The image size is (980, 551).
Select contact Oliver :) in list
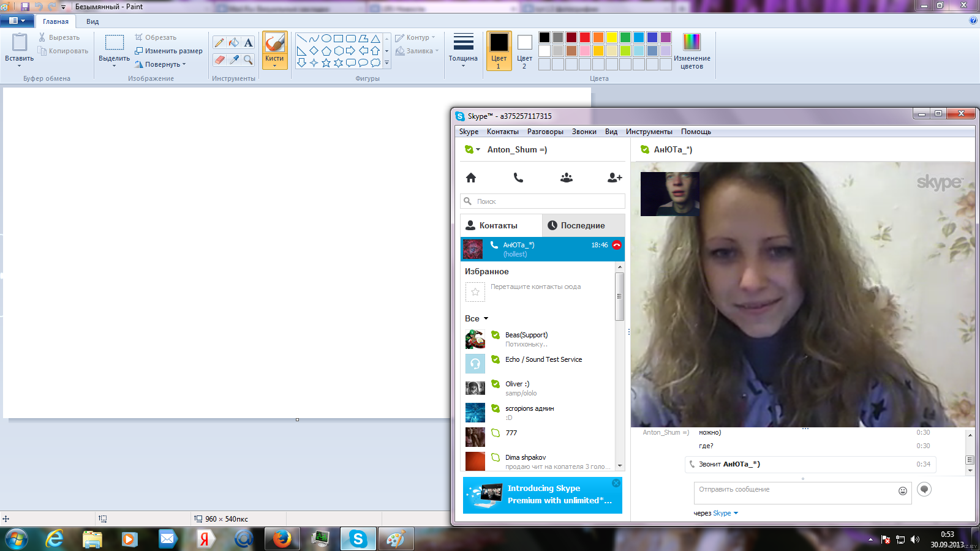[538, 388]
